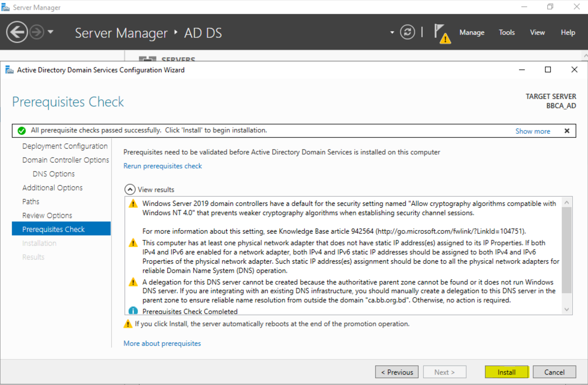Click More about prerequisites link
This screenshot has width=588, height=385.
click(x=162, y=343)
